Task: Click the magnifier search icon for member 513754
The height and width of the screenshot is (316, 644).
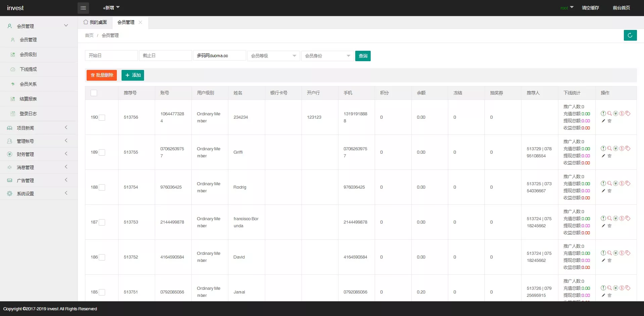Action: (x=609, y=184)
